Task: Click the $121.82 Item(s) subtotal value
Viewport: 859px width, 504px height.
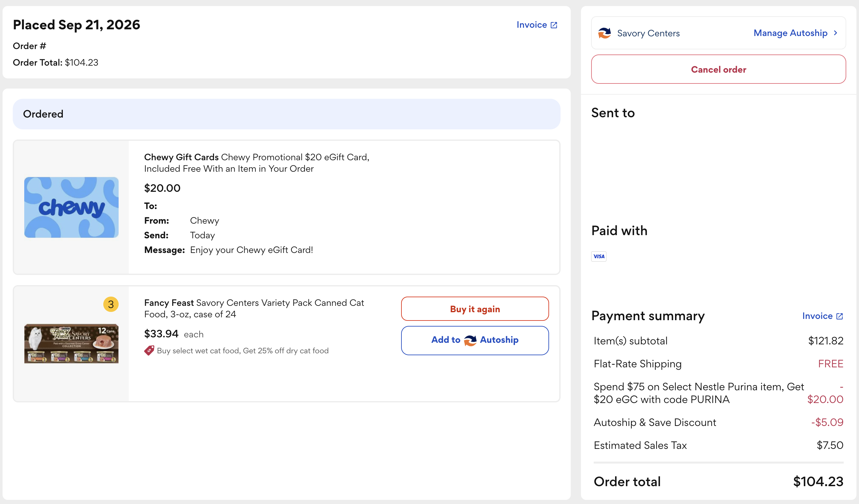Action: 826,341
